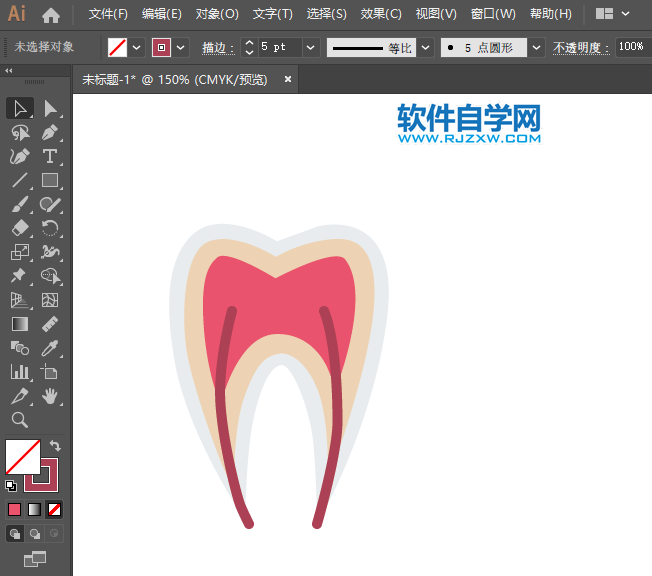The width and height of the screenshot is (652, 576).
Task: Click the 不透明度 opacity link
Action: point(581,47)
